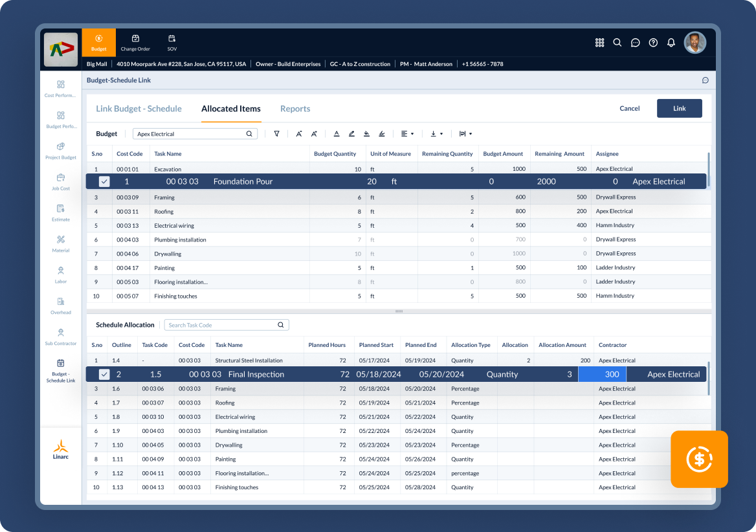Image resolution: width=756 pixels, height=532 pixels.
Task: Select the Electrical wiring budget task name
Action: [174, 225]
